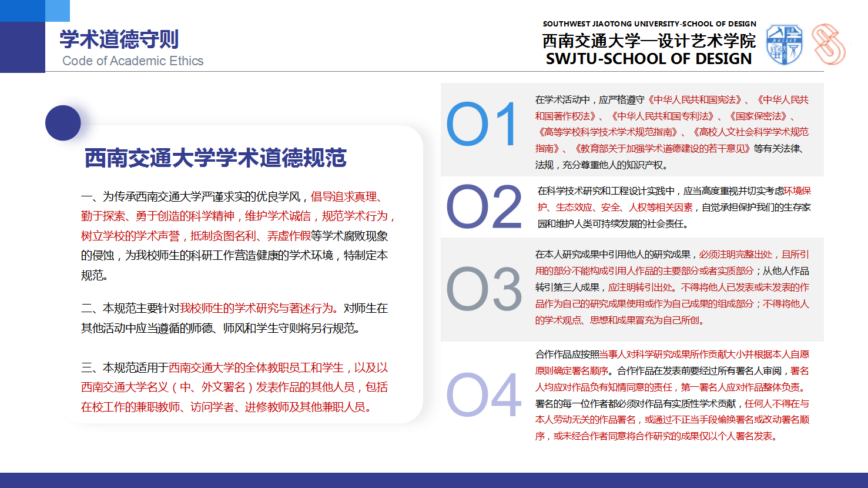Screen dimensions: 868x488
Task: Click the subtitle Code of Academic Ethics
Action: click(133, 61)
